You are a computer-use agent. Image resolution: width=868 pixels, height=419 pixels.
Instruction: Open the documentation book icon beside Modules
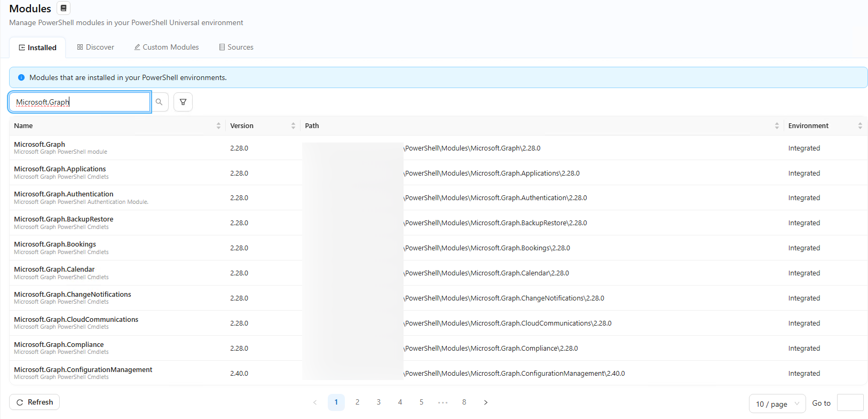pyautogui.click(x=64, y=9)
